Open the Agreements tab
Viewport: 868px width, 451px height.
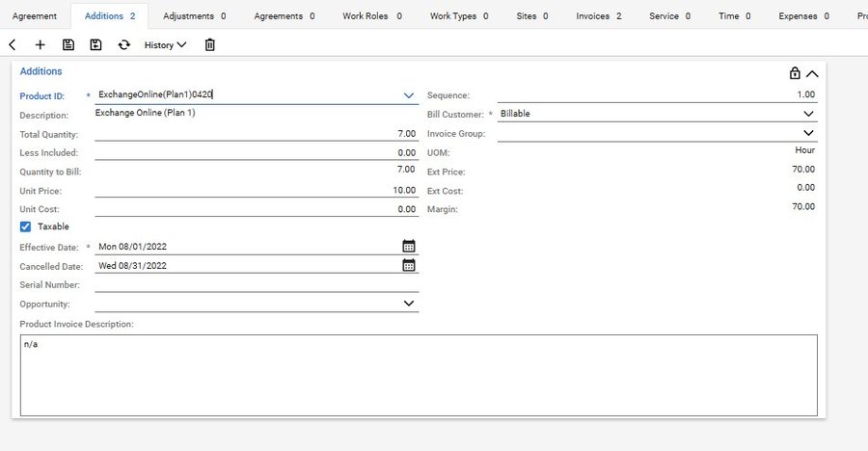[x=285, y=16]
